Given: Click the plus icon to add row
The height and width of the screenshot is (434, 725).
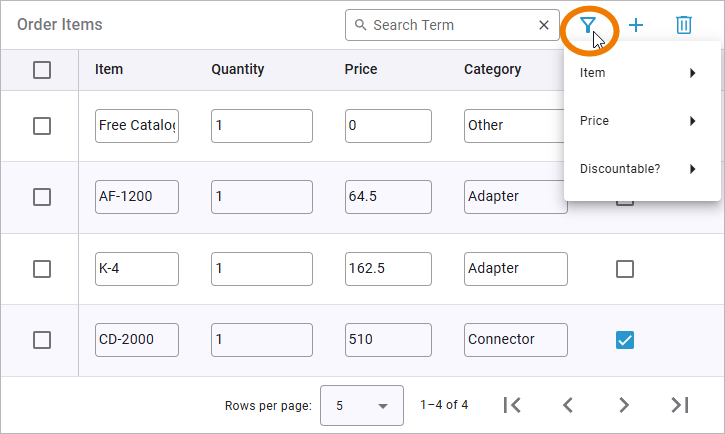Looking at the screenshot, I should (636, 26).
